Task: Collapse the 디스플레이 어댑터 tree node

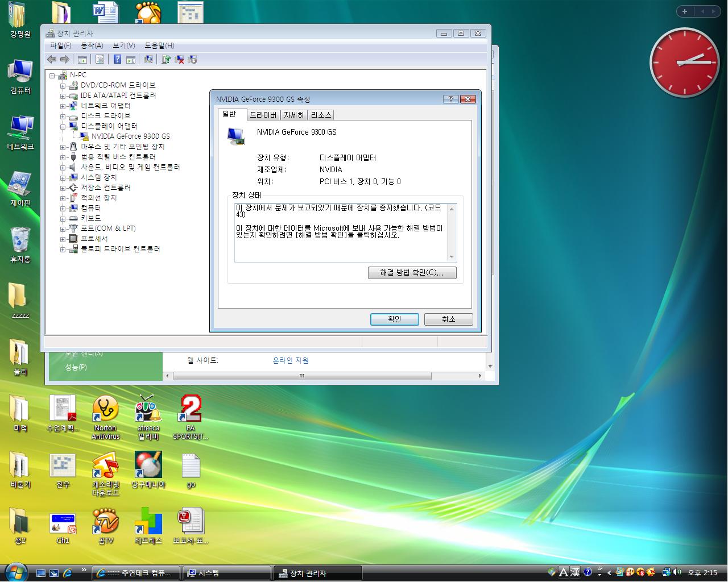Action: 63,126
